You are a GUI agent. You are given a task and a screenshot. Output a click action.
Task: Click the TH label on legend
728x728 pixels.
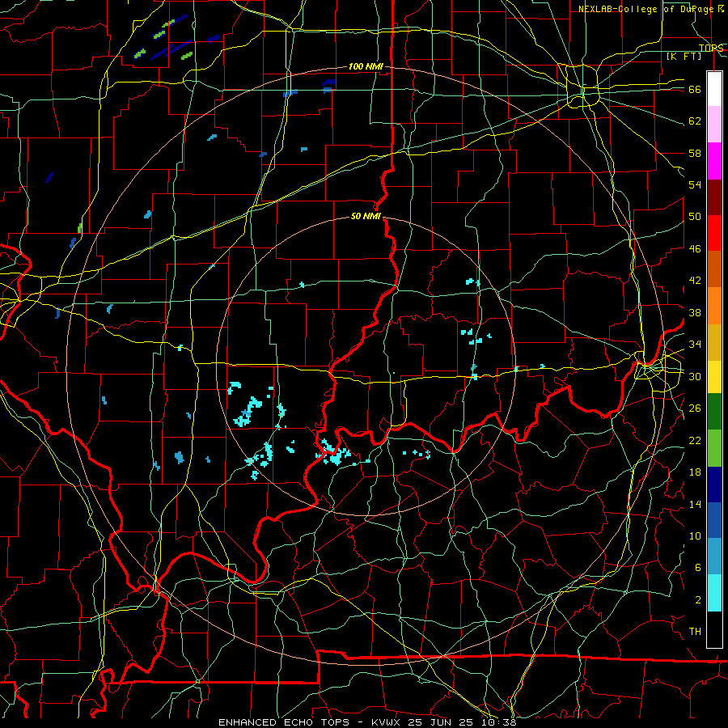(695, 632)
